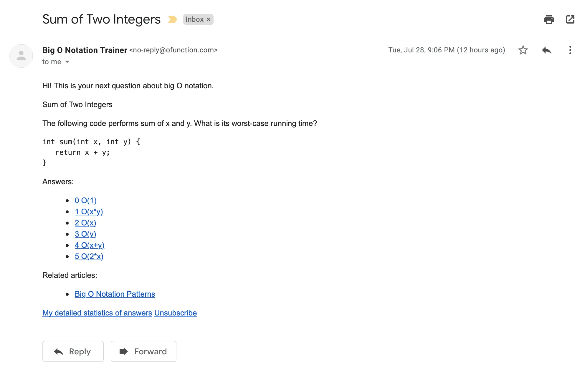Click the Reply arrow inside the Reply button
The height and width of the screenshot is (392, 585).
pos(59,351)
